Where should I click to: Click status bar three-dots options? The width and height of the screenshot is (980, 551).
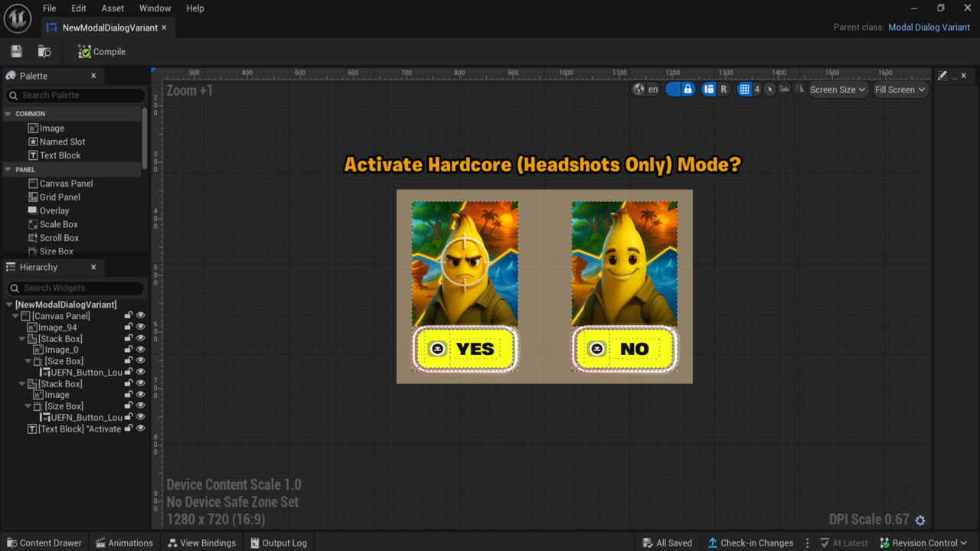tap(807, 543)
